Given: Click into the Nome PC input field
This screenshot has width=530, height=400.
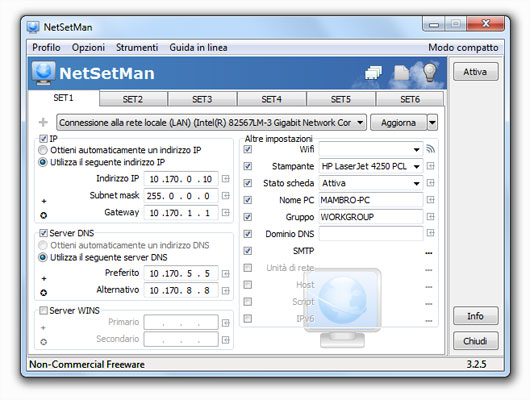Looking at the screenshot, I should (x=371, y=200).
